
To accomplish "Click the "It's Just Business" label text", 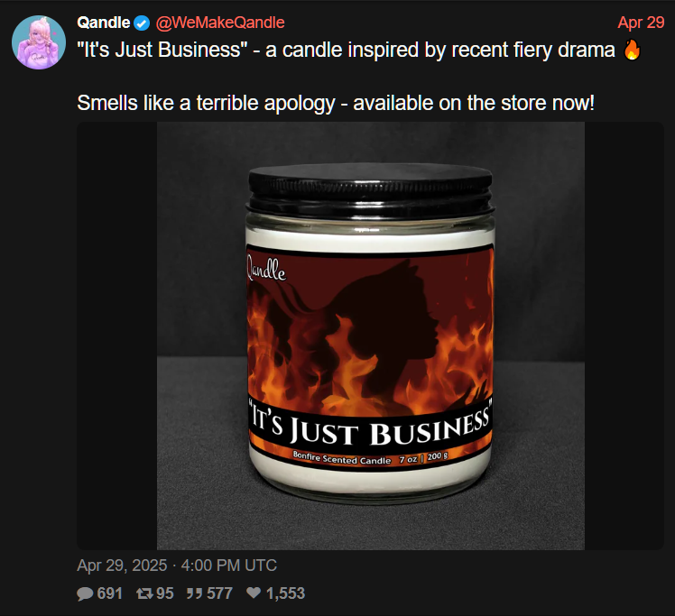I will [x=371, y=424].
